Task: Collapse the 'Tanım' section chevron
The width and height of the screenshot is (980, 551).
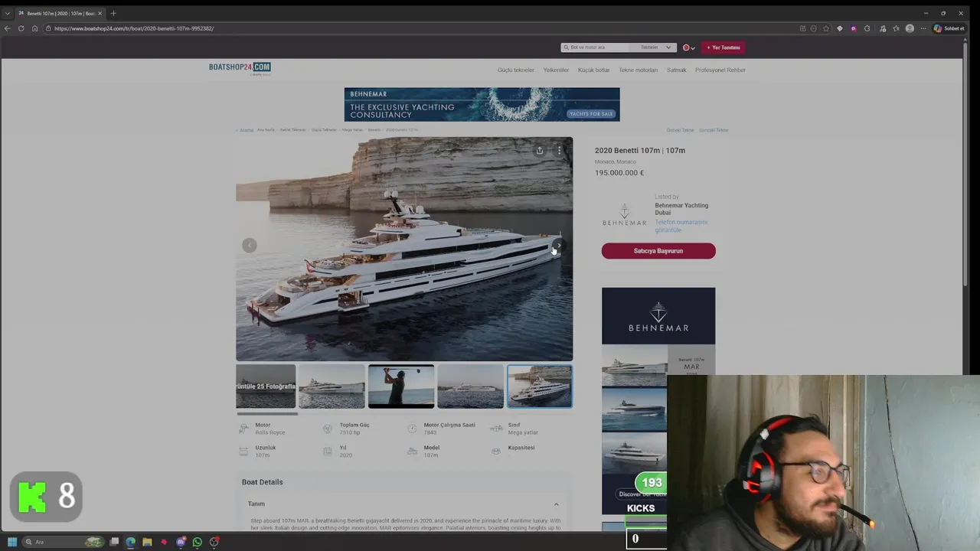Action: 557,504
